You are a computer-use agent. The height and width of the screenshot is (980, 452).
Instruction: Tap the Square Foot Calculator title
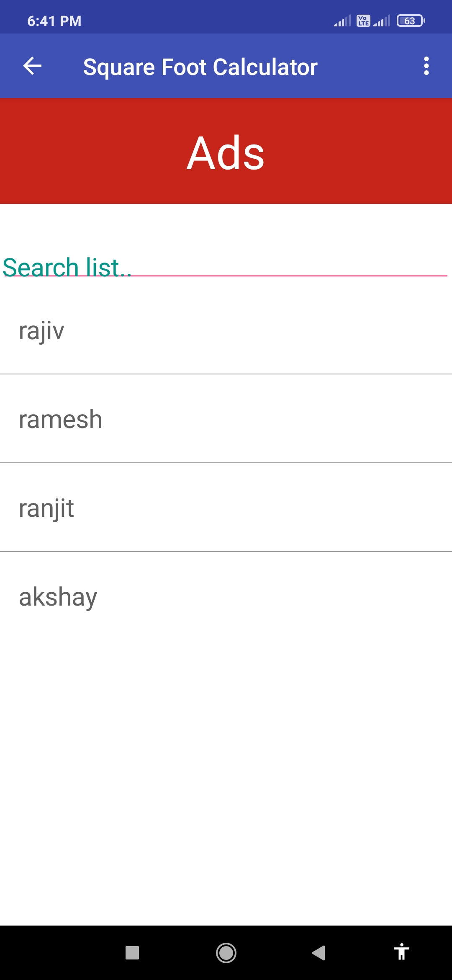pos(200,67)
